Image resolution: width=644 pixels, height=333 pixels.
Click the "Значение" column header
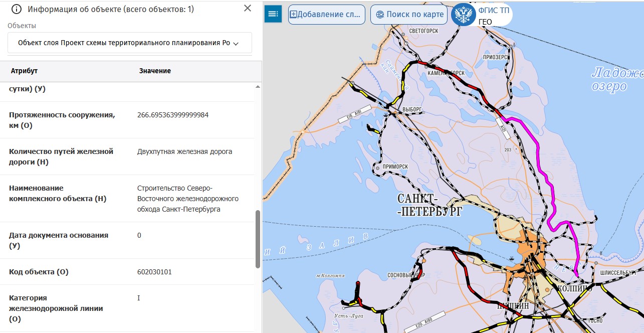[155, 71]
